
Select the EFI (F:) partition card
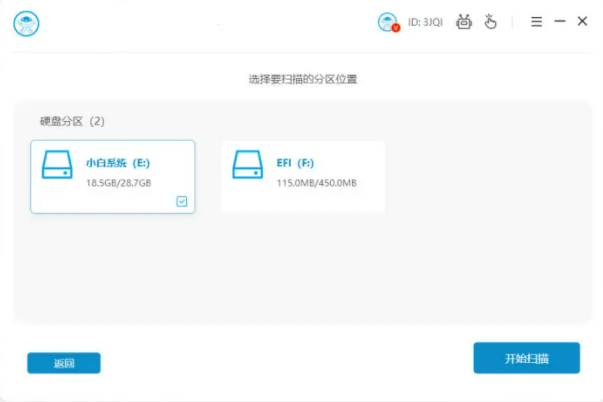pyautogui.click(x=303, y=177)
